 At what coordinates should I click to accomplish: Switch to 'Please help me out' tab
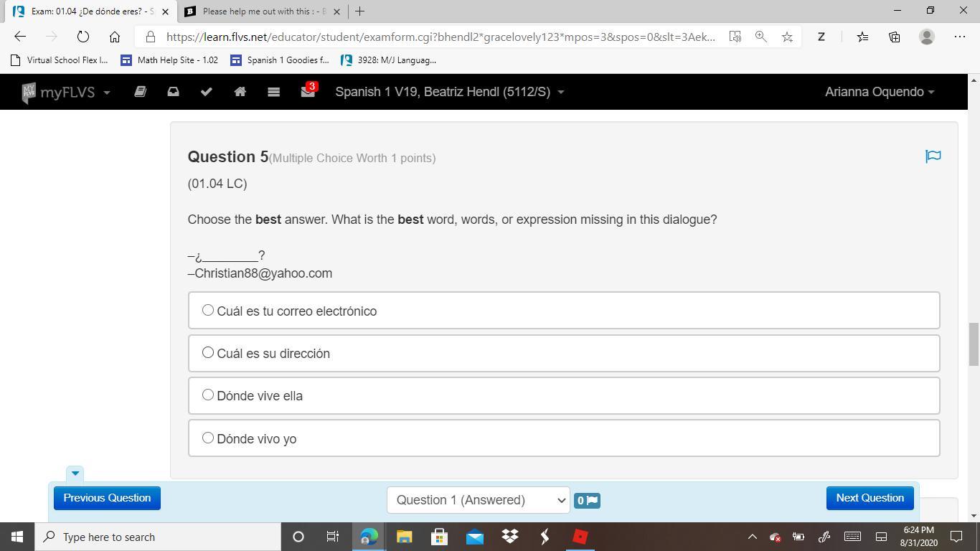tap(263, 11)
